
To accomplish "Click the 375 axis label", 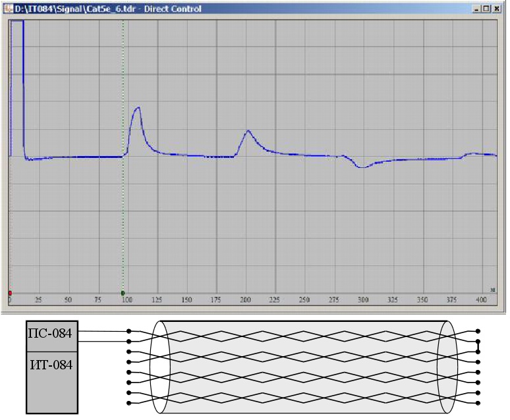I will click(x=451, y=300).
